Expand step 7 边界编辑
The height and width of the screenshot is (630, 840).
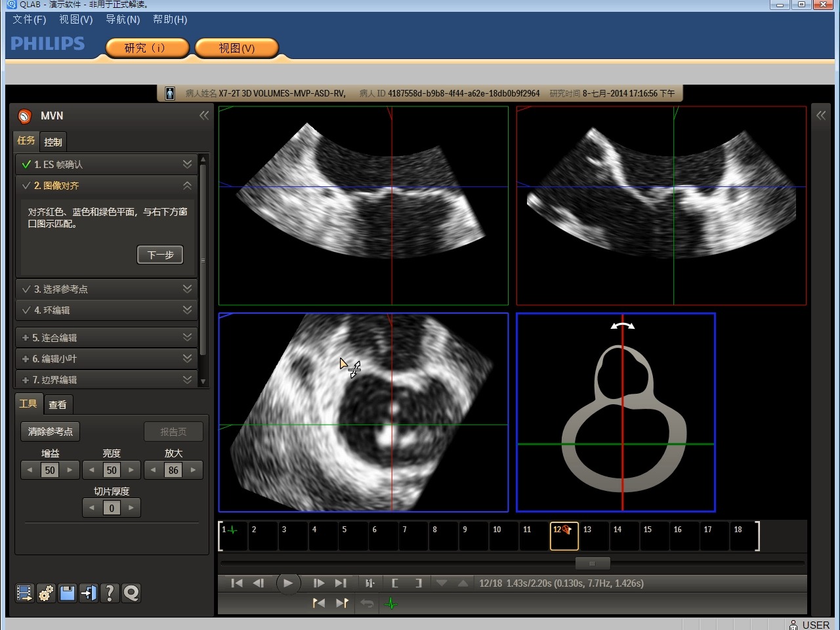pyautogui.click(x=187, y=379)
